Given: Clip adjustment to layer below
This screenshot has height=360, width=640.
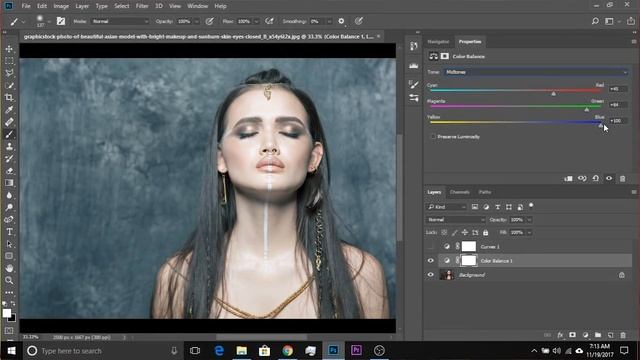Looking at the screenshot, I should click(568, 178).
